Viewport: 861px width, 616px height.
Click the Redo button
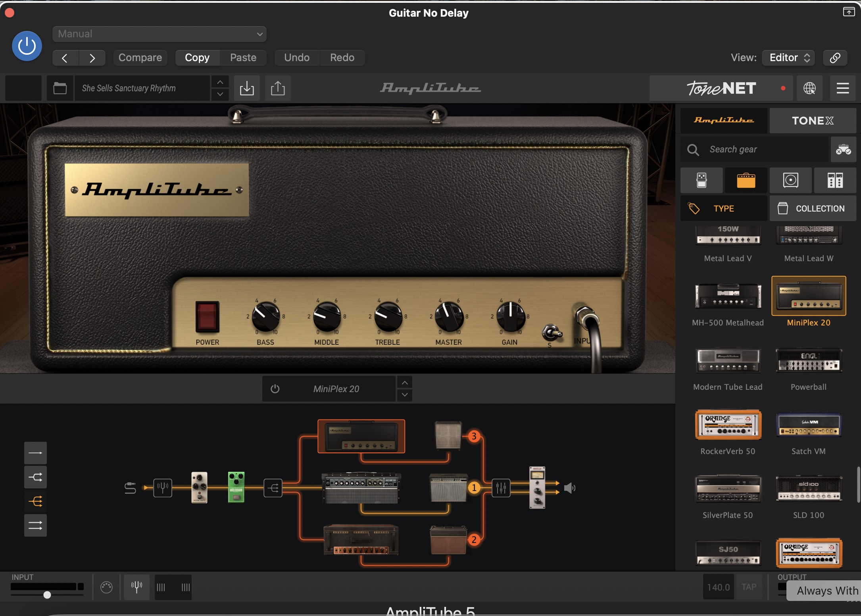click(x=342, y=58)
